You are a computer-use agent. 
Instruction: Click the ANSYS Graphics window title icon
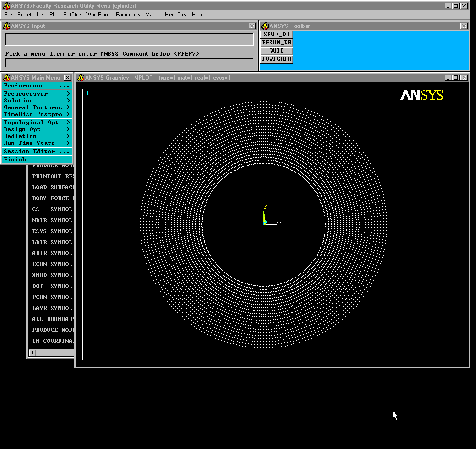(81, 78)
